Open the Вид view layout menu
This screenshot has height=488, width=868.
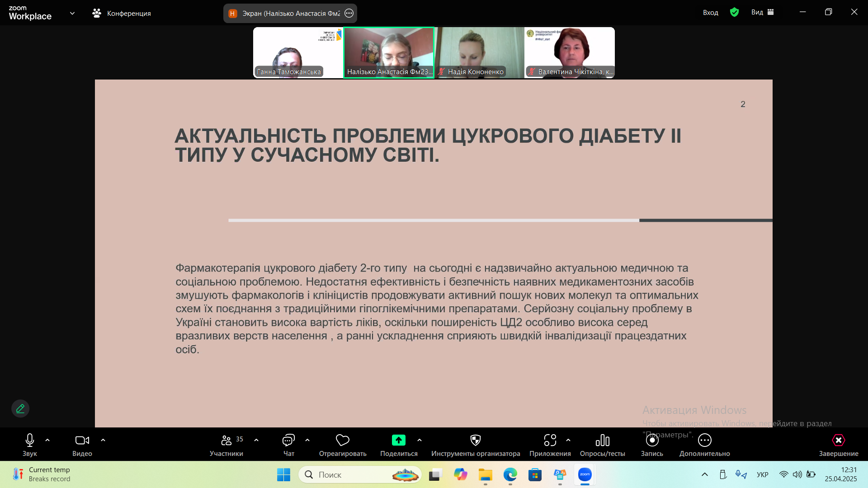(x=763, y=12)
